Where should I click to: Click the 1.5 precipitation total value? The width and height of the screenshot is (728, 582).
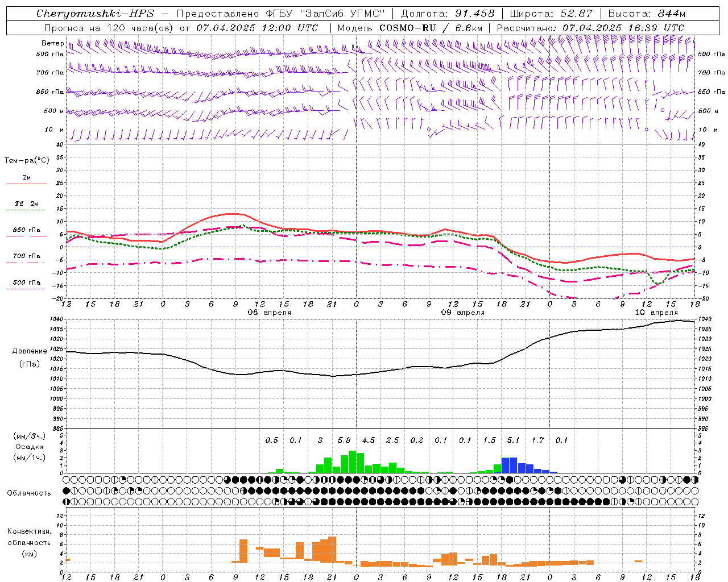click(x=489, y=440)
